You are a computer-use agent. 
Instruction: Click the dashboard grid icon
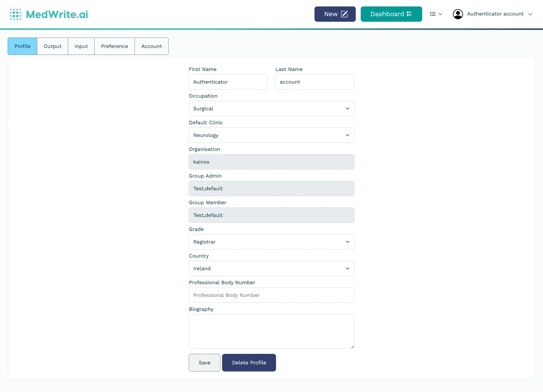(x=409, y=14)
